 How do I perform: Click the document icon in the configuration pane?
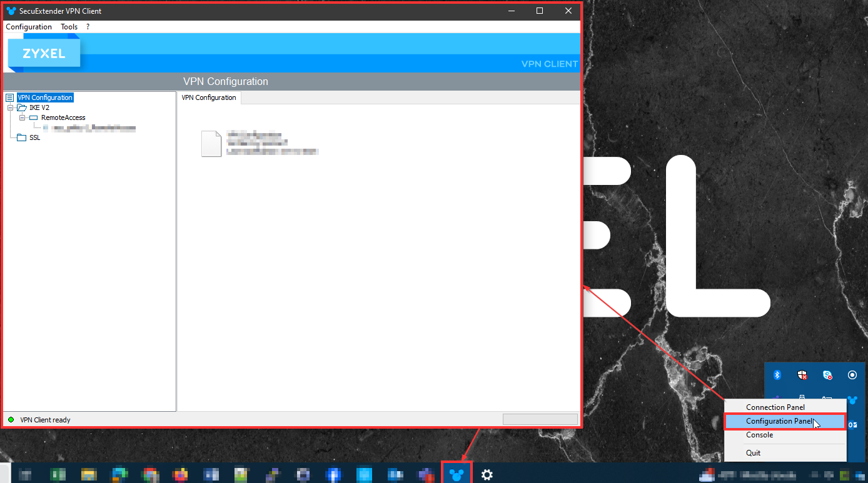click(x=211, y=144)
